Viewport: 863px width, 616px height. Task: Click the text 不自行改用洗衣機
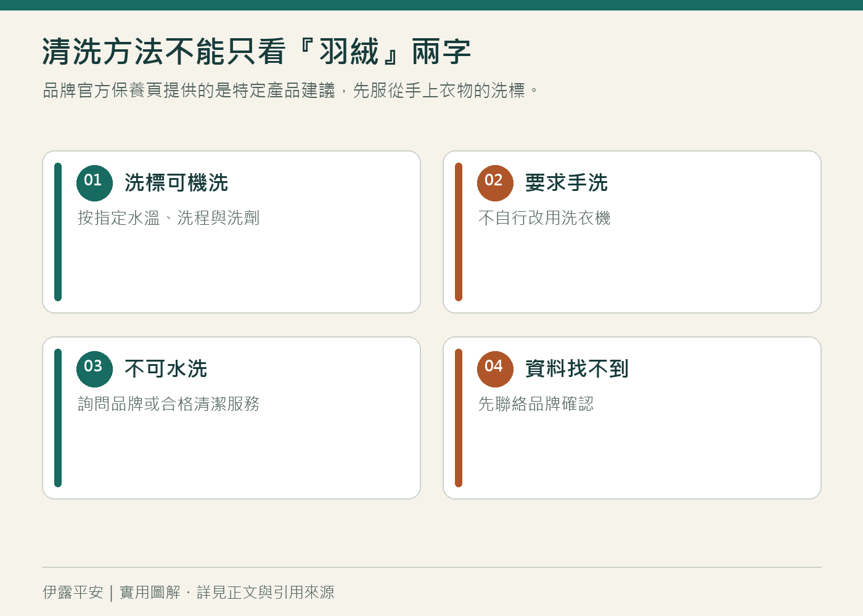point(544,218)
